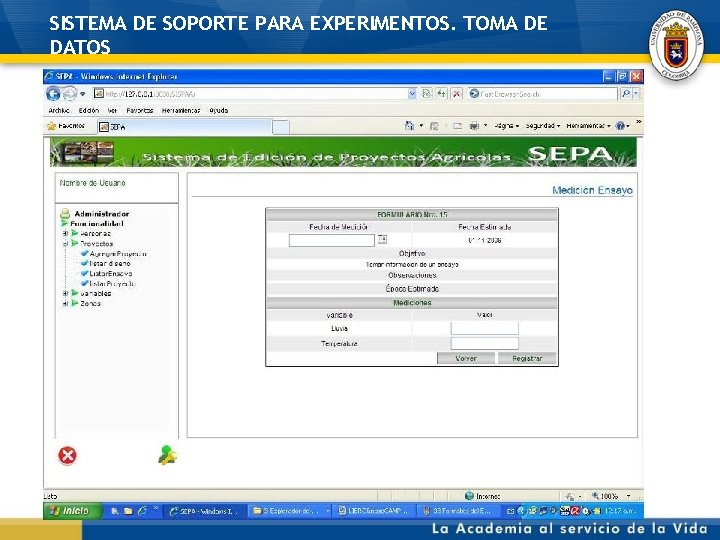Click the browser Back arrow button
The height and width of the screenshot is (540, 720).
click(53, 94)
